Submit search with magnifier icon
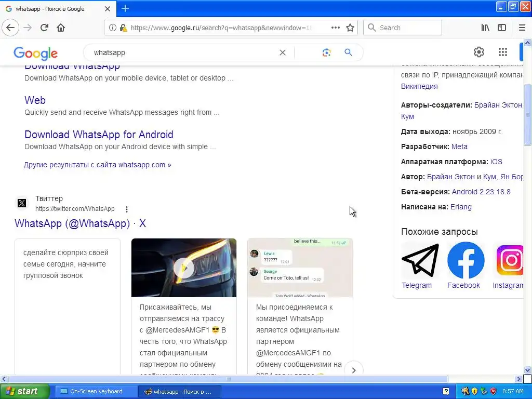This screenshot has height=399, width=532. pyautogui.click(x=348, y=52)
